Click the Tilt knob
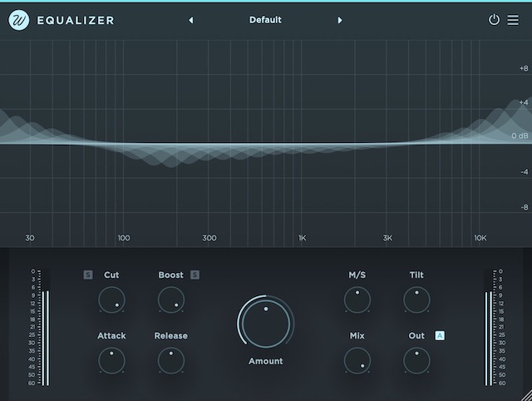Screen dimensions: 532x401 point(416,300)
